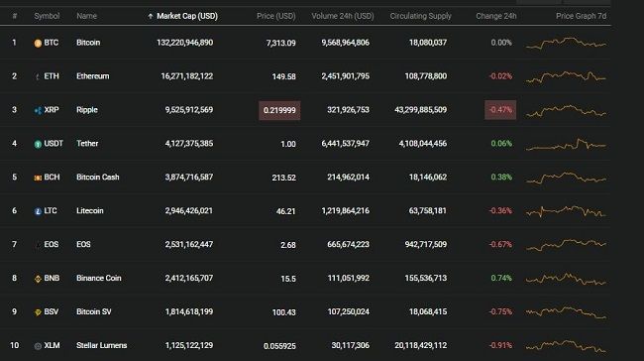The height and width of the screenshot is (361, 644).
Task: Sort by Circulating Supply header
Action: click(420, 16)
